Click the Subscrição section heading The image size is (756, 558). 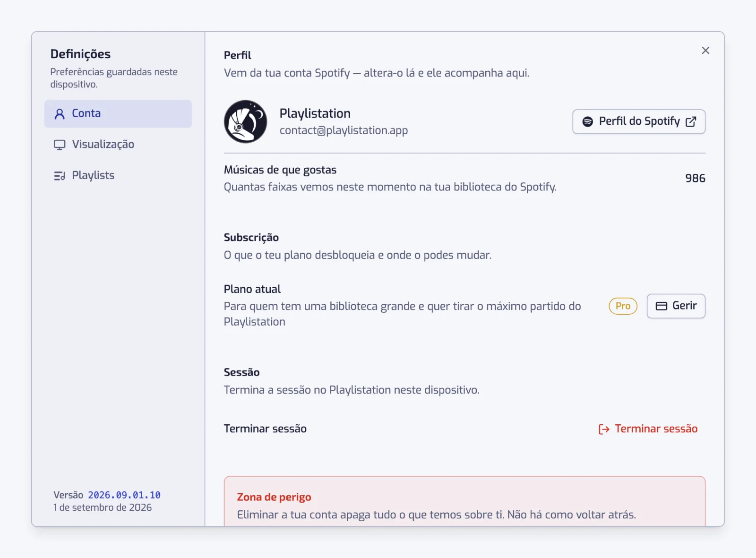[x=251, y=238]
